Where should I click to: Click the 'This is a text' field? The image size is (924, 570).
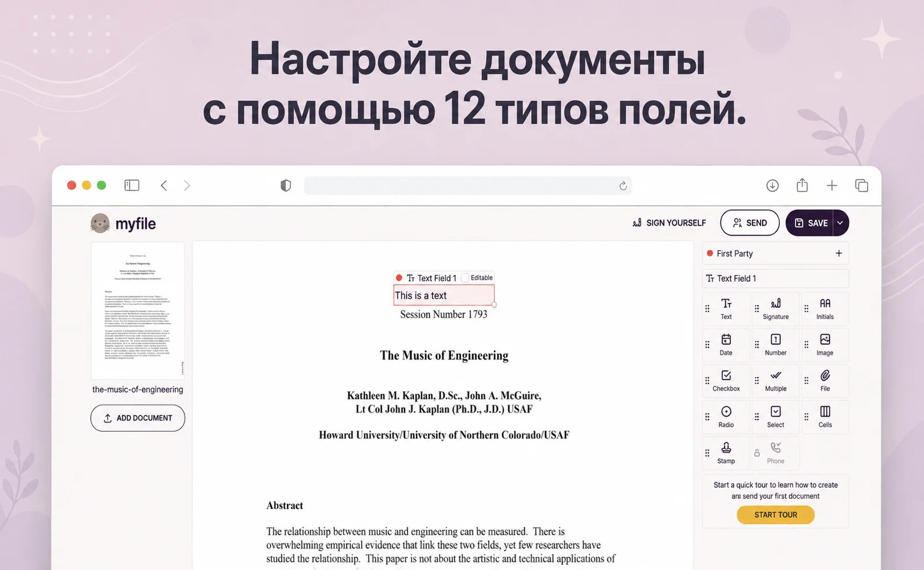click(444, 295)
